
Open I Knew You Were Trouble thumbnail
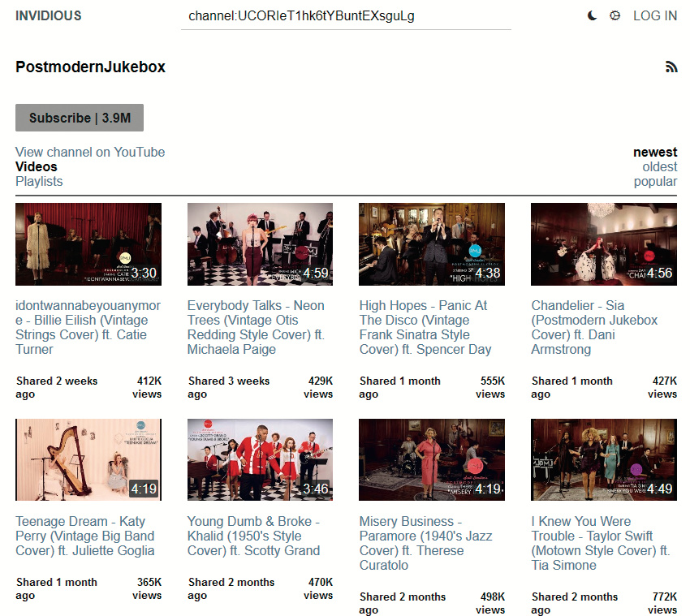[x=604, y=460]
